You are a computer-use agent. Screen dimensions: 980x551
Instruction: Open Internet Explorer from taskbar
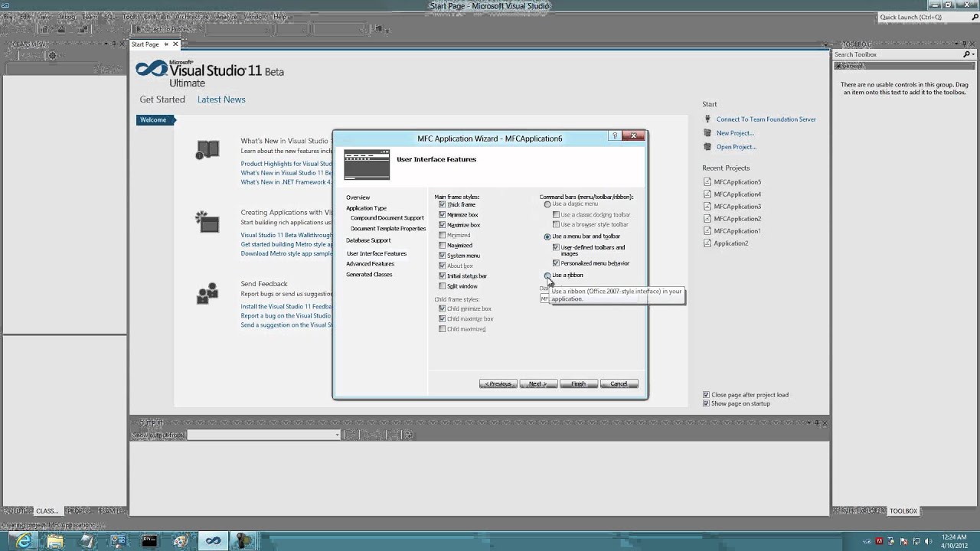(x=23, y=541)
